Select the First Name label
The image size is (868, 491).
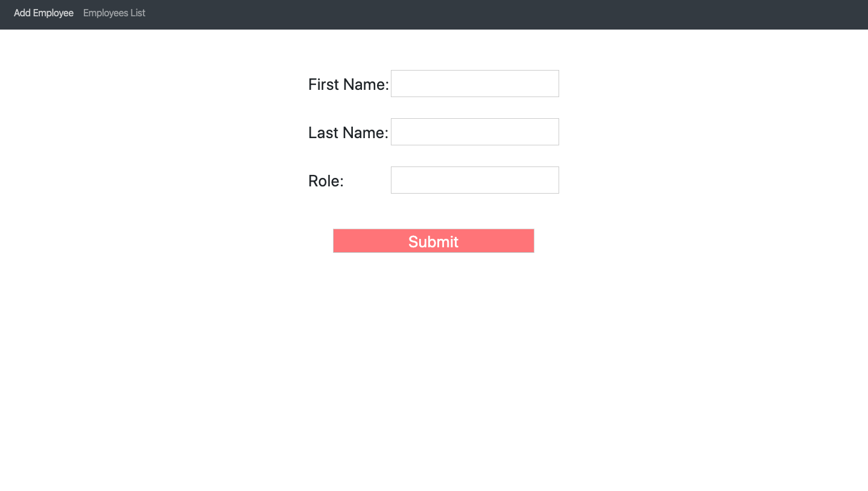348,84
